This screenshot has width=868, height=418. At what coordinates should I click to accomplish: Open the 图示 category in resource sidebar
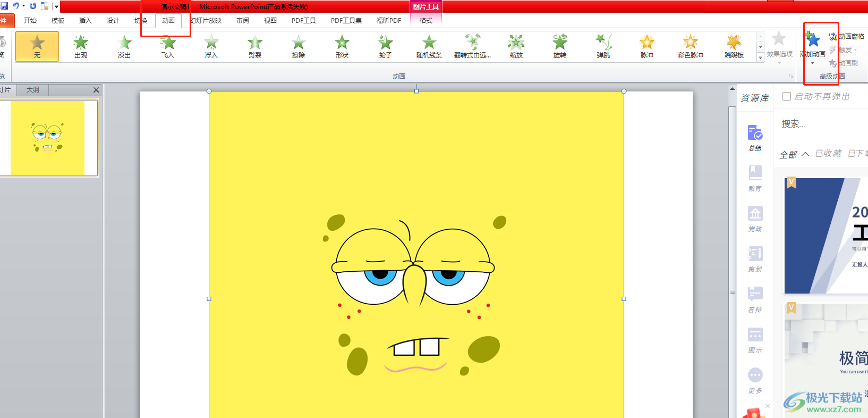[x=755, y=340]
